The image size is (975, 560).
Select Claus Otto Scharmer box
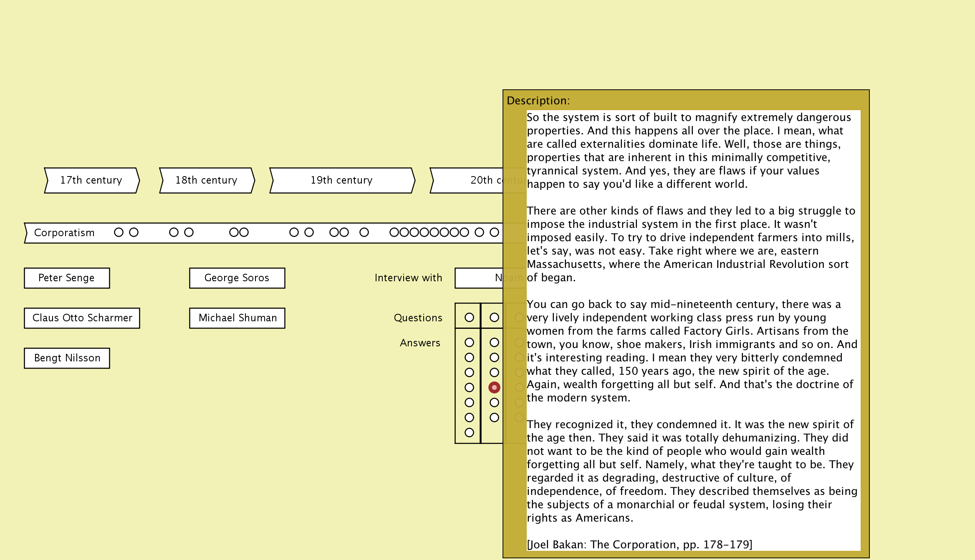tap(82, 318)
